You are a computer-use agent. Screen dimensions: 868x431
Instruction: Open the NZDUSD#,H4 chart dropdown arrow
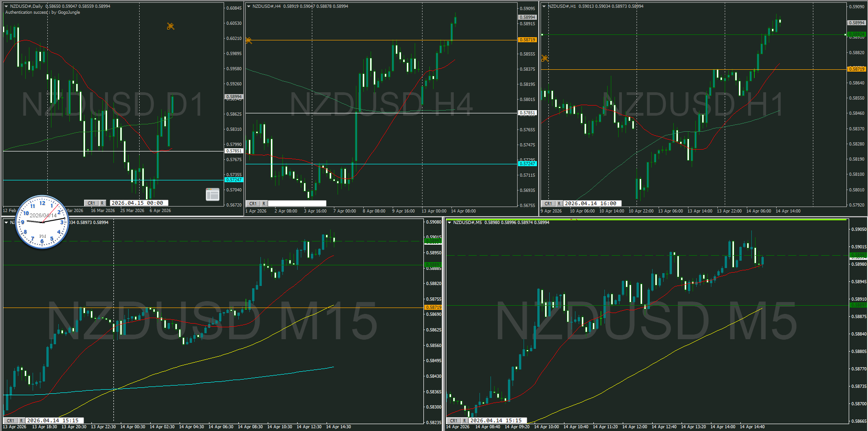248,6
